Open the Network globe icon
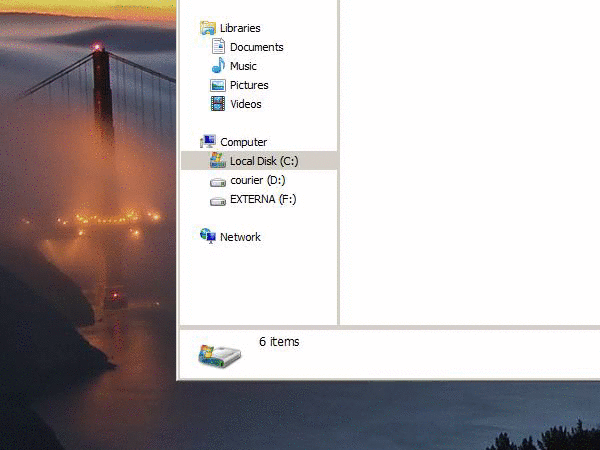 coord(208,236)
